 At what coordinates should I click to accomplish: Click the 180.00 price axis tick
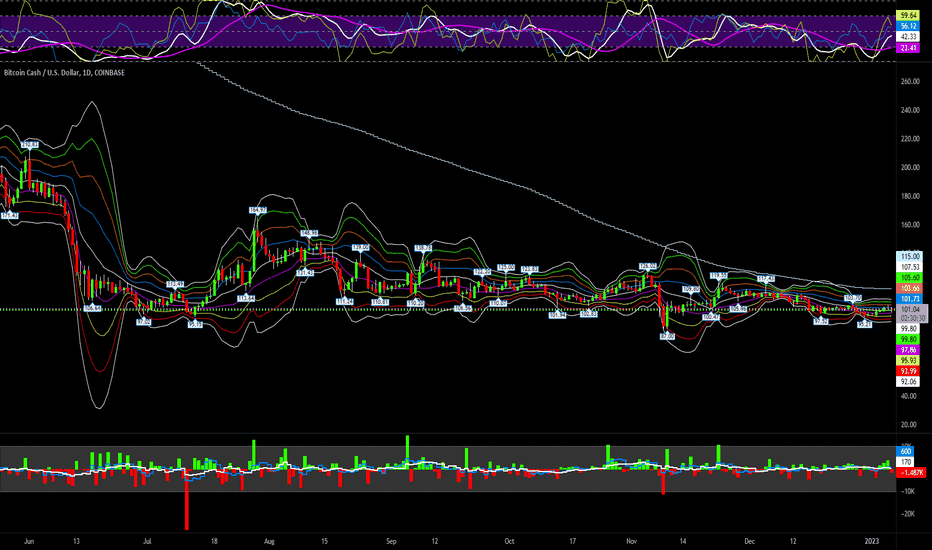point(910,196)
